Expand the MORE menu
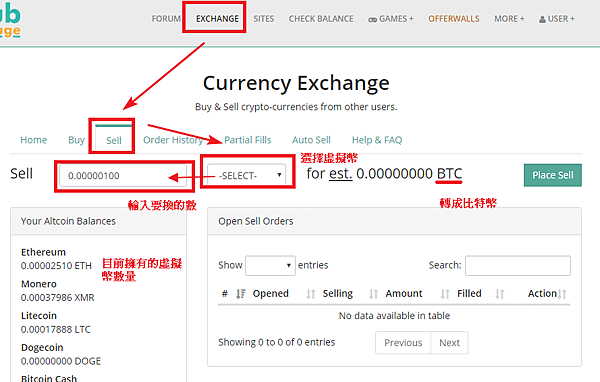Screen dimensions: 600x382 point(509,19)
